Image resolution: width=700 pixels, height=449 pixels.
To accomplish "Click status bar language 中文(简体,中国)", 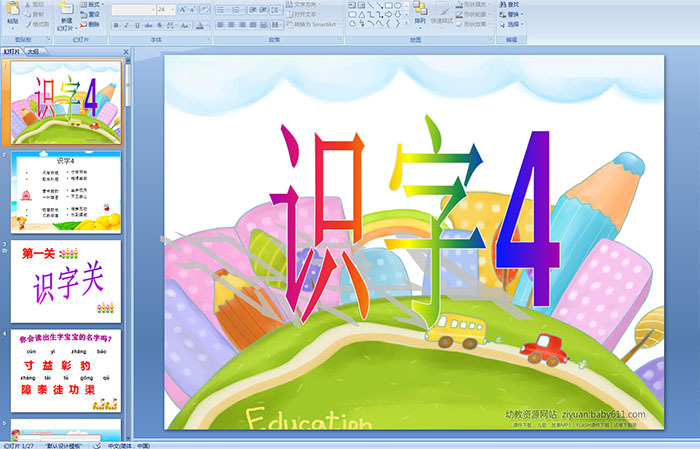I will click(129, 445).
